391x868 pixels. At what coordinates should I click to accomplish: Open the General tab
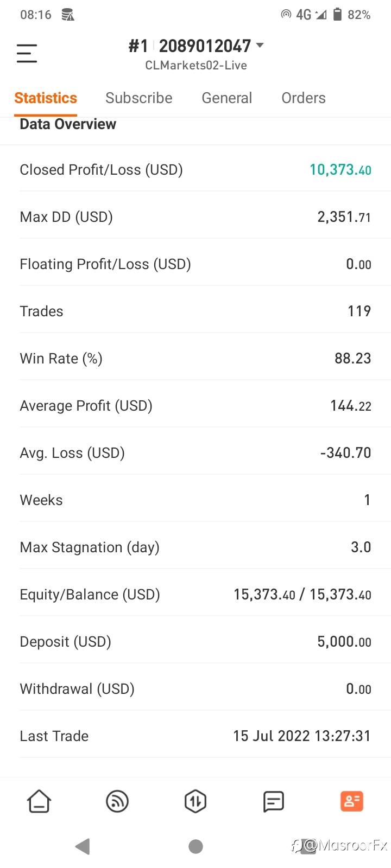coord(226,98)
